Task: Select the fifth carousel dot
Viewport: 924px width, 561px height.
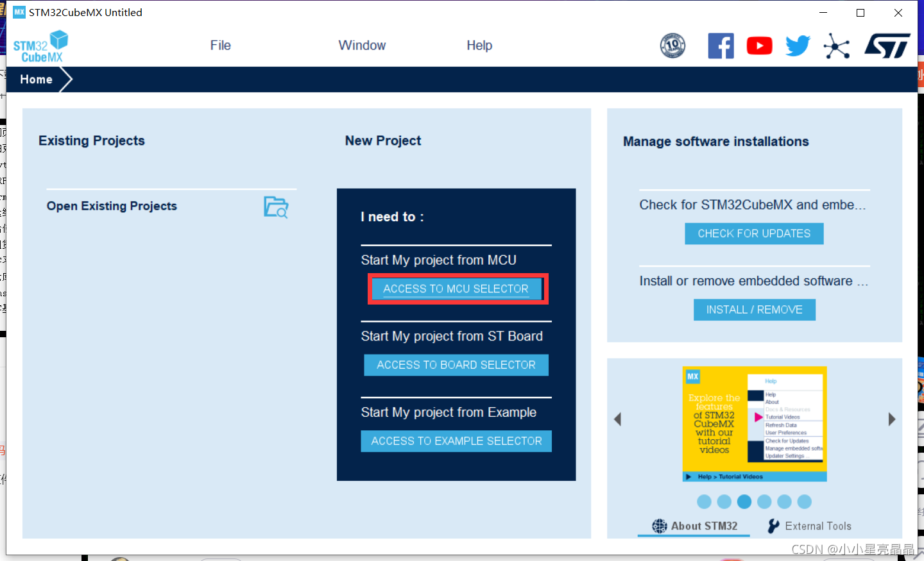Action: pyautogui.click(x=784, y=501)
